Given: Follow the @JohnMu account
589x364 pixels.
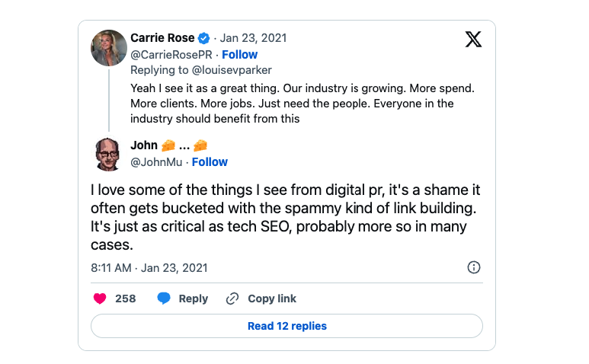Looking at the screenshot, I should (x=210, y=162).
